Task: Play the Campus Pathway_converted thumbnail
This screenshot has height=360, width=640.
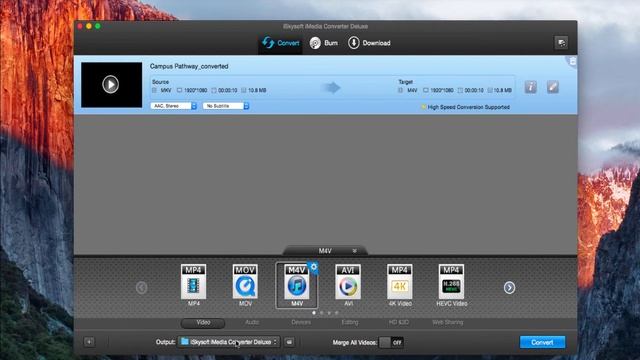Action: tap(110, 84)
